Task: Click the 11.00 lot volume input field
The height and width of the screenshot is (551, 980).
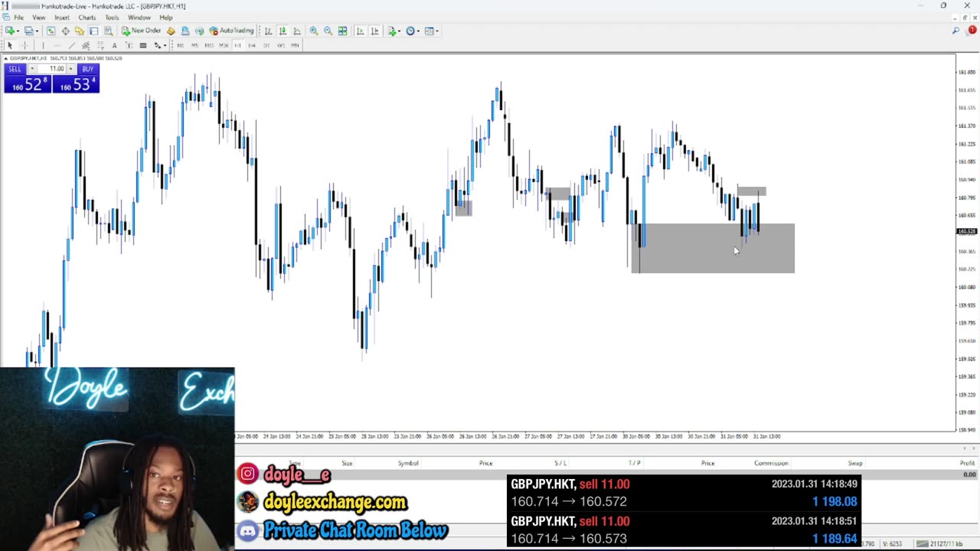Action: (51, 69)
